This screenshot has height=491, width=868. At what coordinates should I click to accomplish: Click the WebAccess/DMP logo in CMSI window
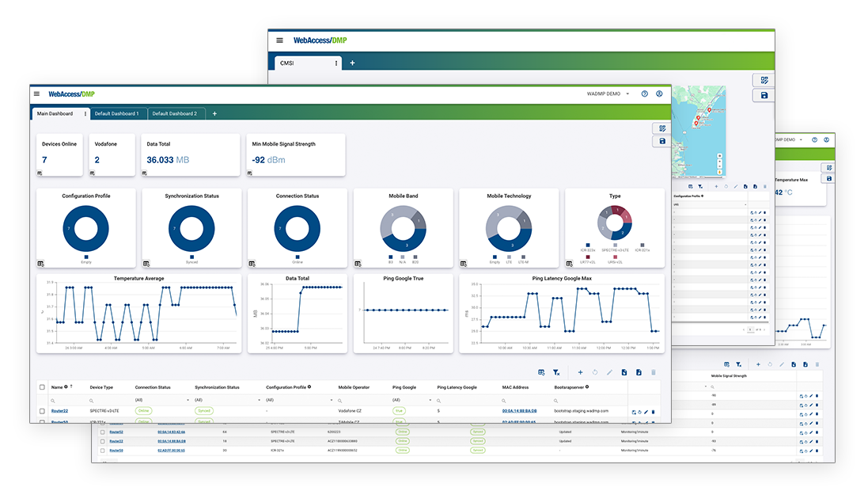point(320,40)
